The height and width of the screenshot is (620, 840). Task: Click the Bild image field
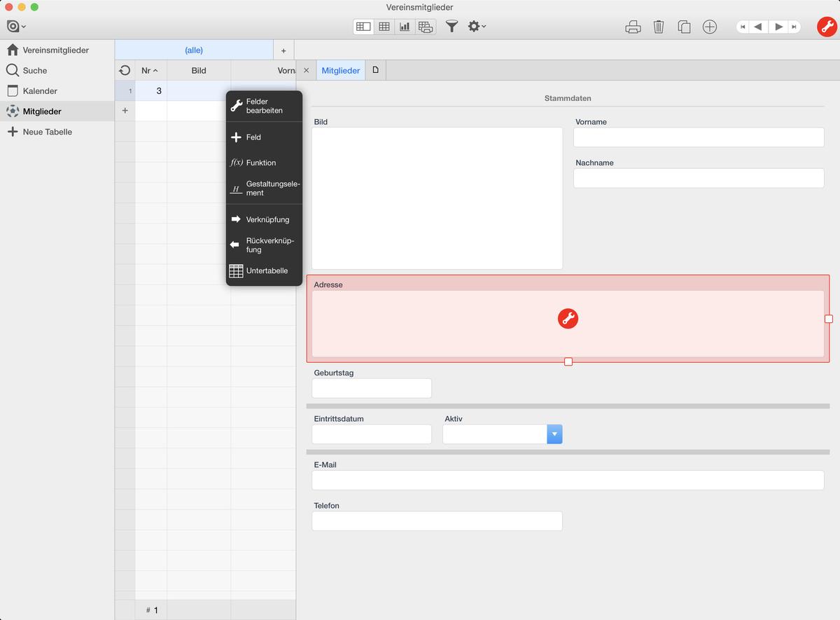click(x=437, y=198)
